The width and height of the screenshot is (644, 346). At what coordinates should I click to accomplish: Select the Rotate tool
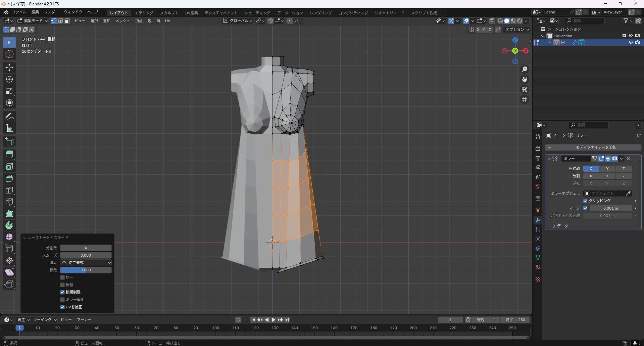[x=9, y=79]
